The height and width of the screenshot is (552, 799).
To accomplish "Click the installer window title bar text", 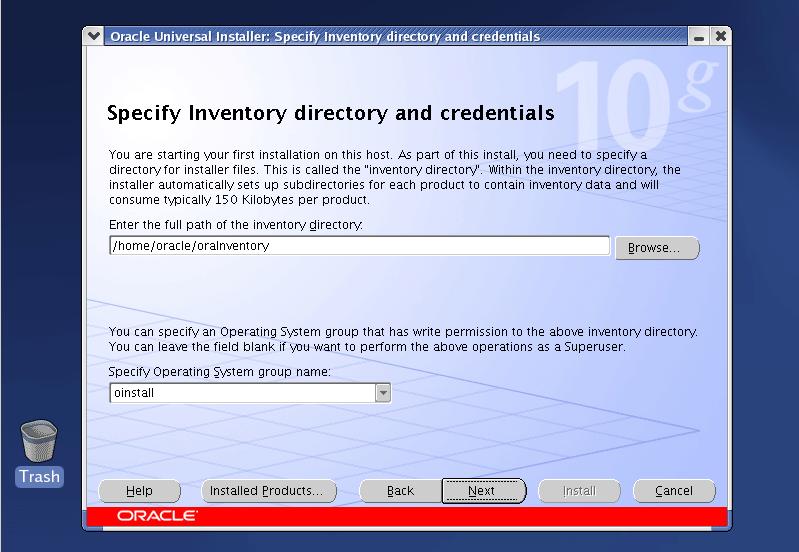I will (324, 36).
